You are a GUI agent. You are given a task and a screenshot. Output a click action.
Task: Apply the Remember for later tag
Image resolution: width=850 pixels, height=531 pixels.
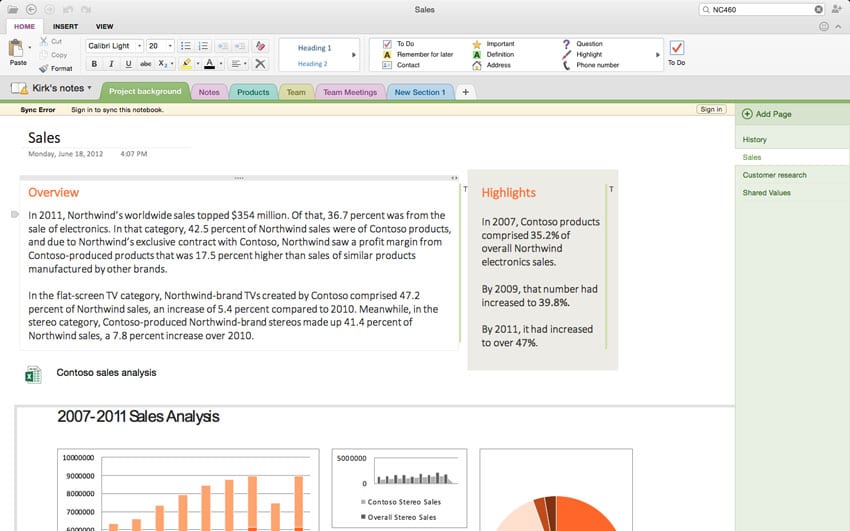(418, 54)
